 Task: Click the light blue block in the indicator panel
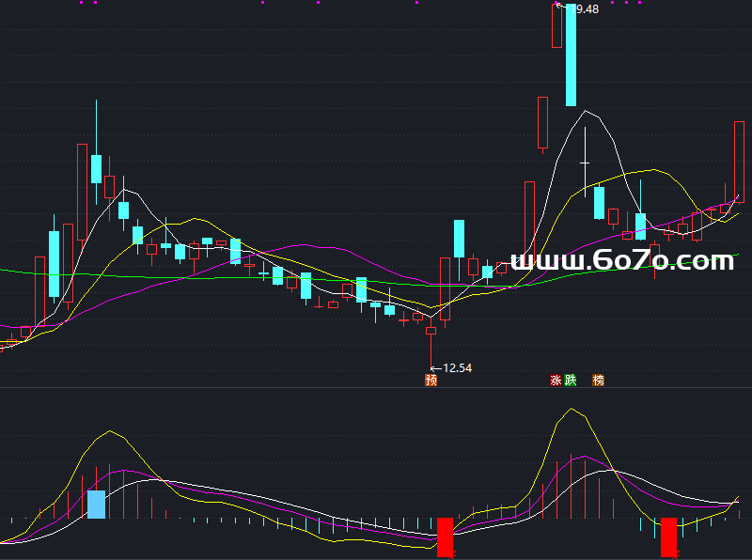click(x=96, y=504)
